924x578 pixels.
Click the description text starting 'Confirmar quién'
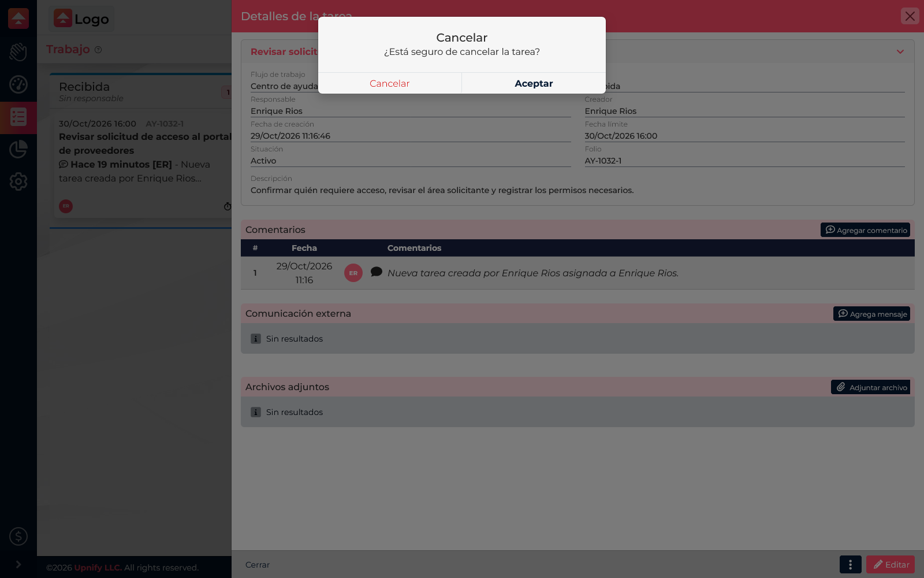pyautogui.click(x=442, y=190)
